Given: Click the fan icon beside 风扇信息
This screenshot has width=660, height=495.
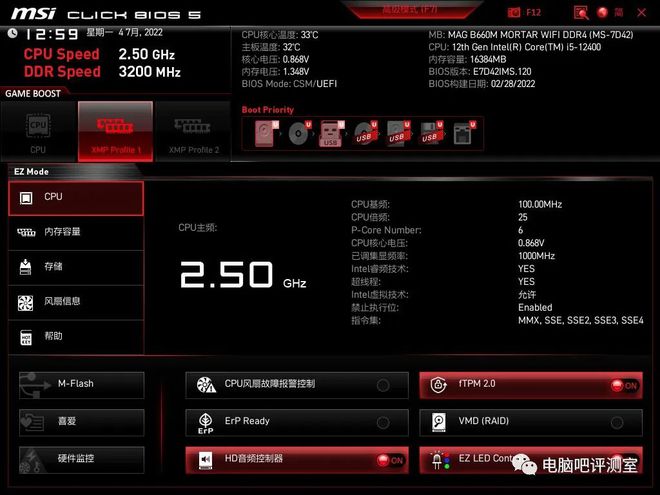Looking at the screenshot, I should pos(26,303).
